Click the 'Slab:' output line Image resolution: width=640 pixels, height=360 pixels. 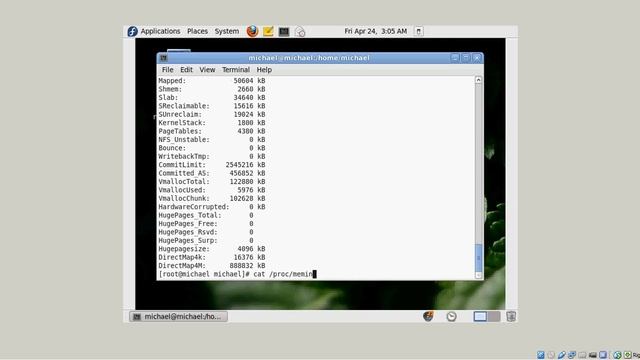click(212, 98)
